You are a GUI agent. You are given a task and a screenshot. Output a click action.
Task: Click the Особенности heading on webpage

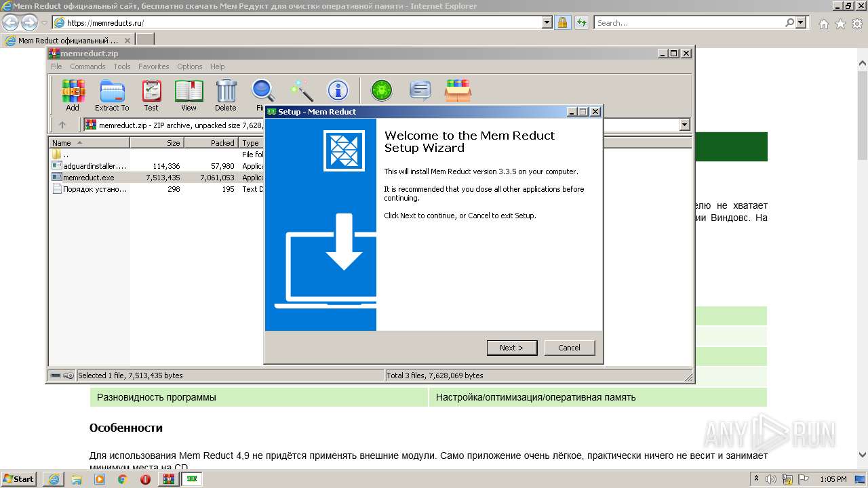click(x=126, y=428)
